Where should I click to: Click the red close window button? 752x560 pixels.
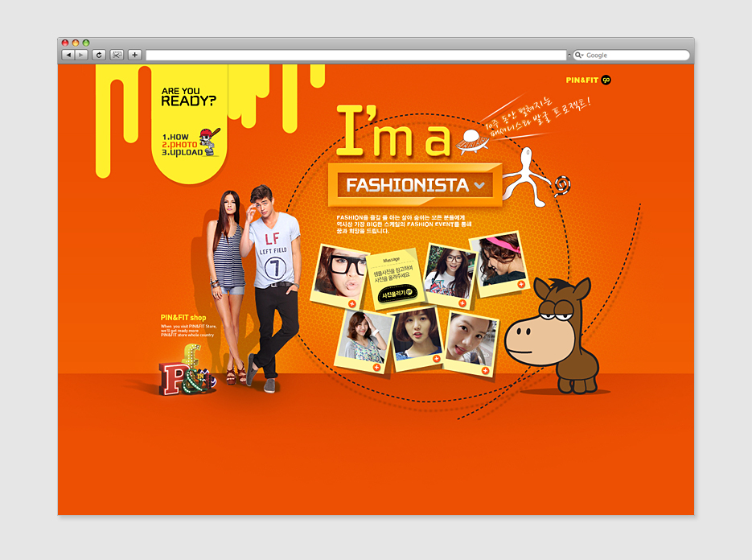coord(66,43)
